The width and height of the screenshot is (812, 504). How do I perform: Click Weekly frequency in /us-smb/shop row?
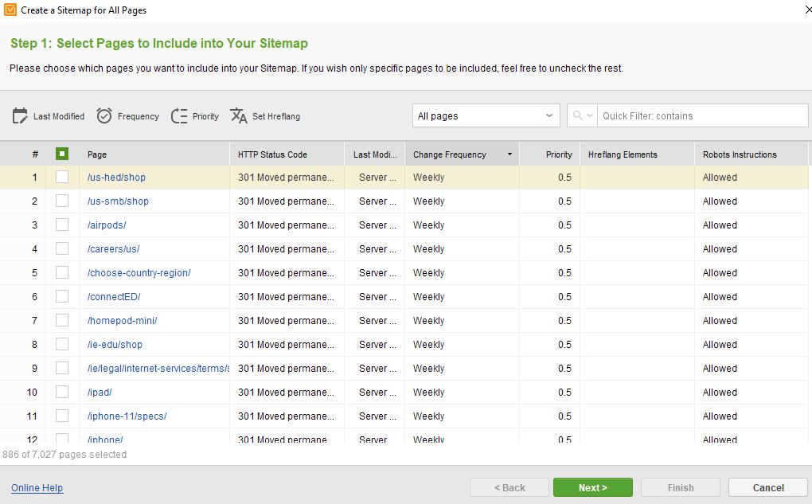click(429, 201)
